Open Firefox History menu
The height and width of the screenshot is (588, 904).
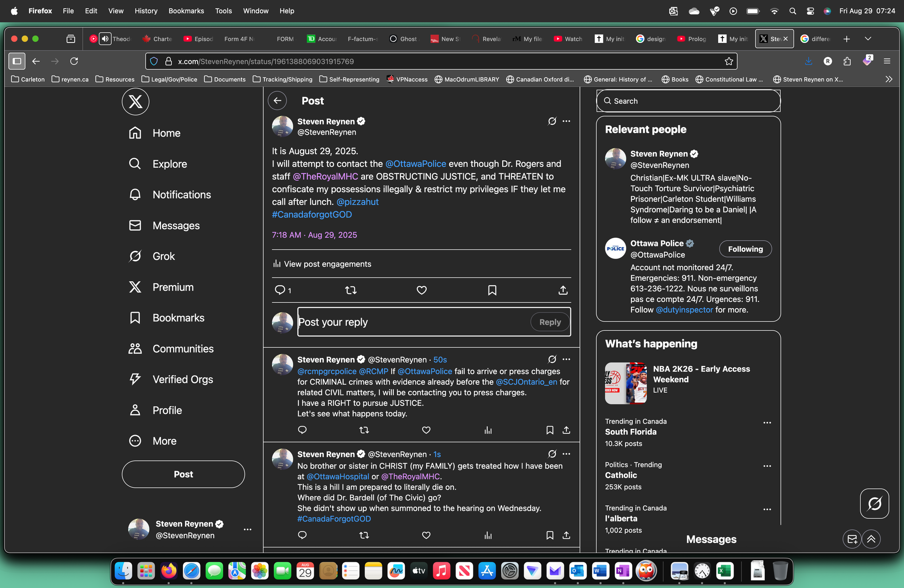(x=146, y=11)
